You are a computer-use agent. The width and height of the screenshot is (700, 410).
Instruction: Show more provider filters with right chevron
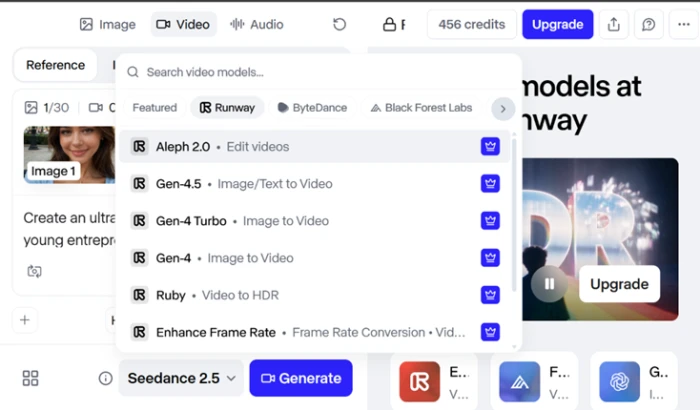(503, 109)
